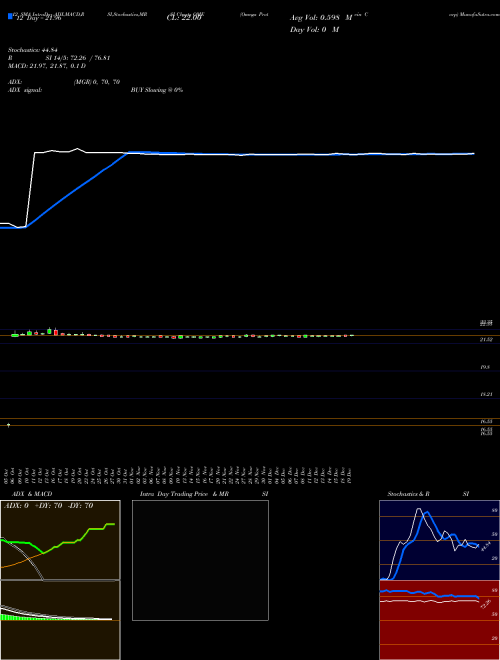Screen dimensions: 500x660
Task: Click the empty Intra Day Trading chart box
Action: (200, 560)
